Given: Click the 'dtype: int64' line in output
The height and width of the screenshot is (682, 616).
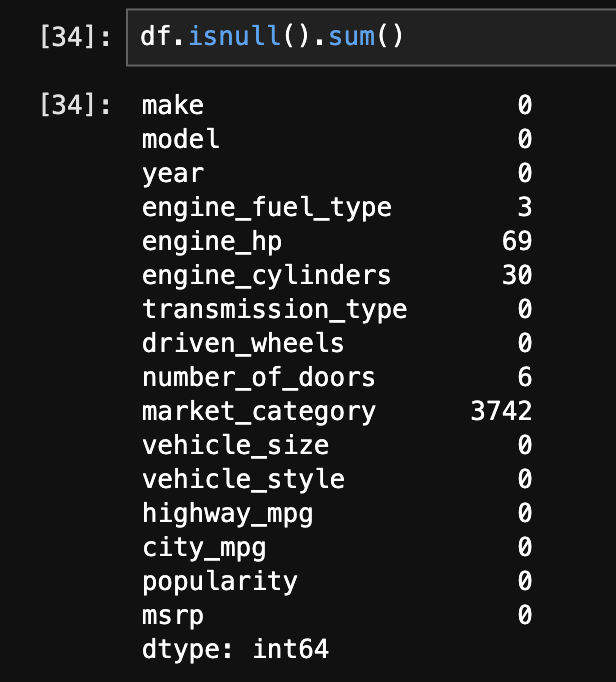Looking at the screenshot, I should click(x=236, y=649).
